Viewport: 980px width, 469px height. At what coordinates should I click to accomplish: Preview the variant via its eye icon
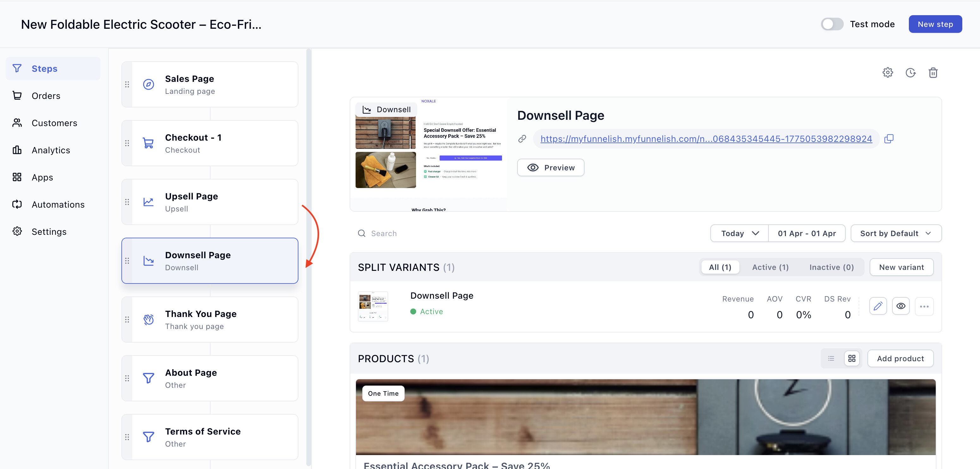click(901, 306)
